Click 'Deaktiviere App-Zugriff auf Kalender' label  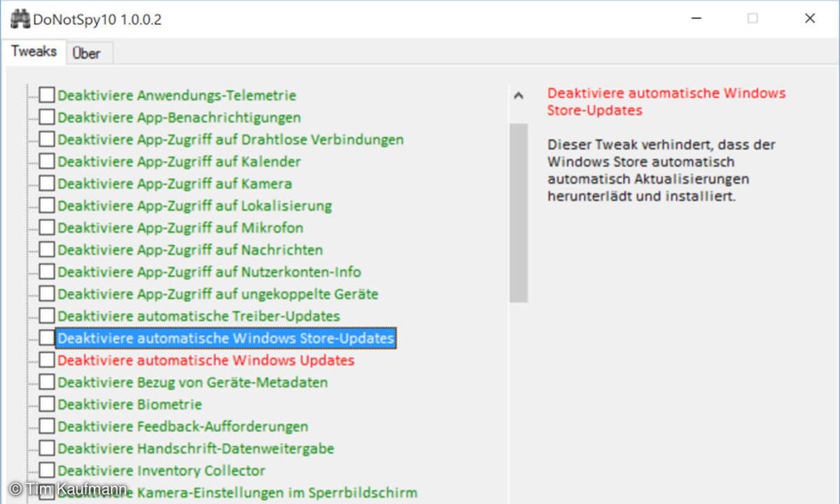[x=179, y=162]
